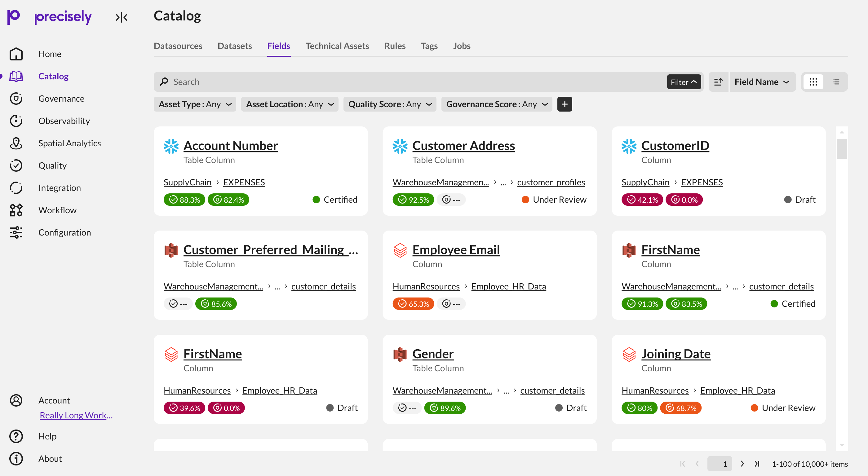868x476 pixels.
Task: Switch to list view
Action: click(x=836, y=82)
